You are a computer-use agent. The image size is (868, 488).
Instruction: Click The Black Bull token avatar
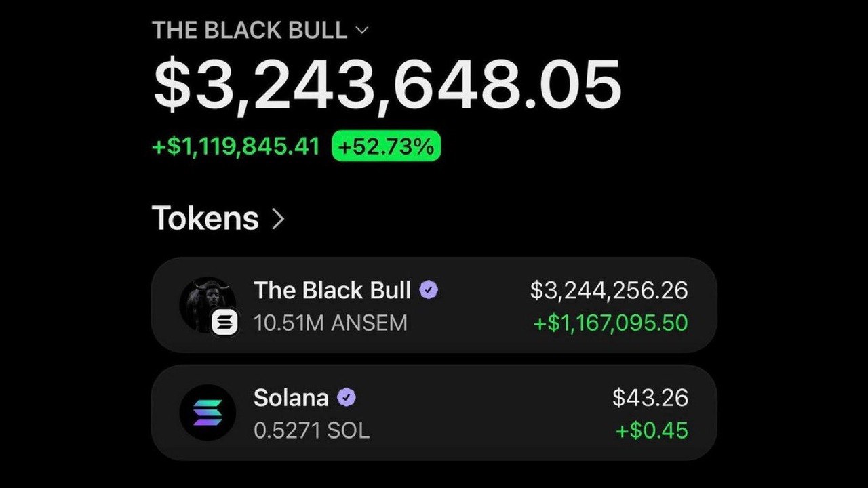tap(208, 304)
